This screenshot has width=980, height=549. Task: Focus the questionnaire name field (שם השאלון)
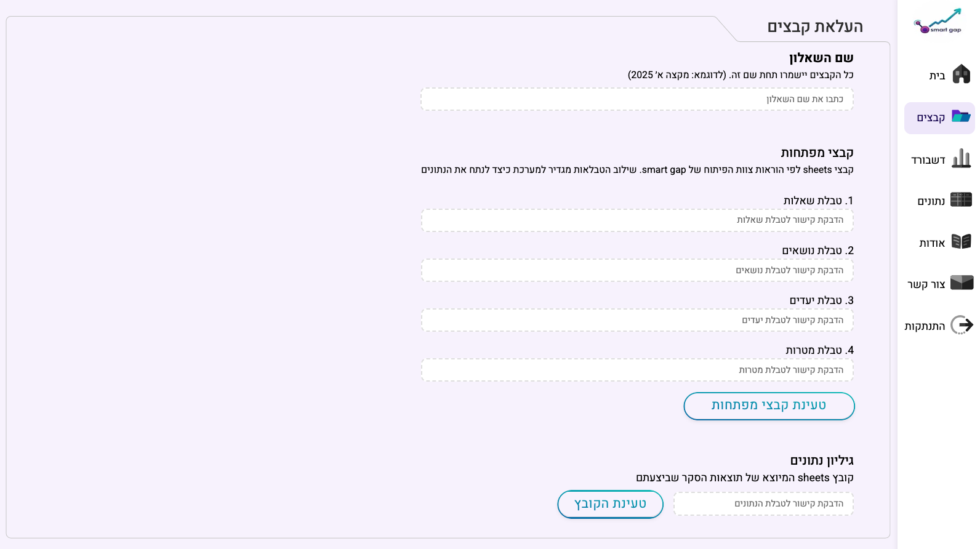[637, 99]
